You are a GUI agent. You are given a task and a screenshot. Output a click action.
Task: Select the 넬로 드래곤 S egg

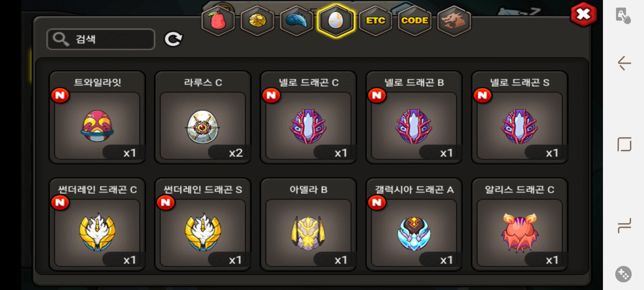[520, 117]
